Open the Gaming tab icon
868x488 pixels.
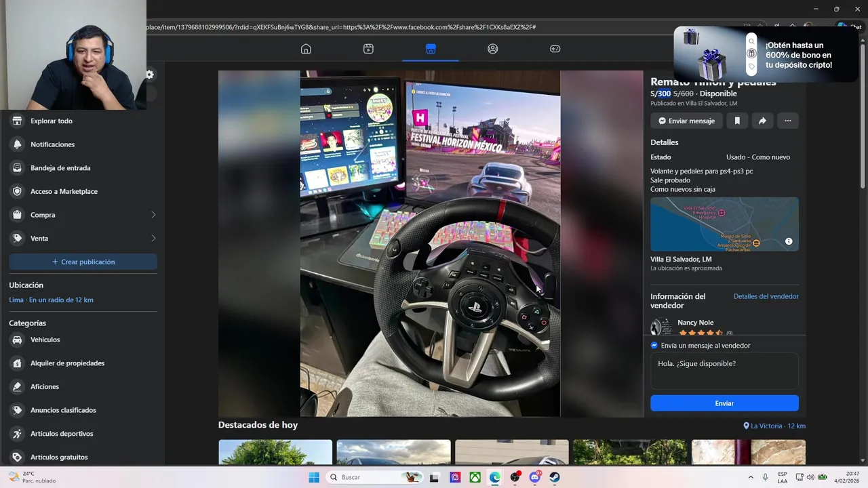[x=555, y=49]
